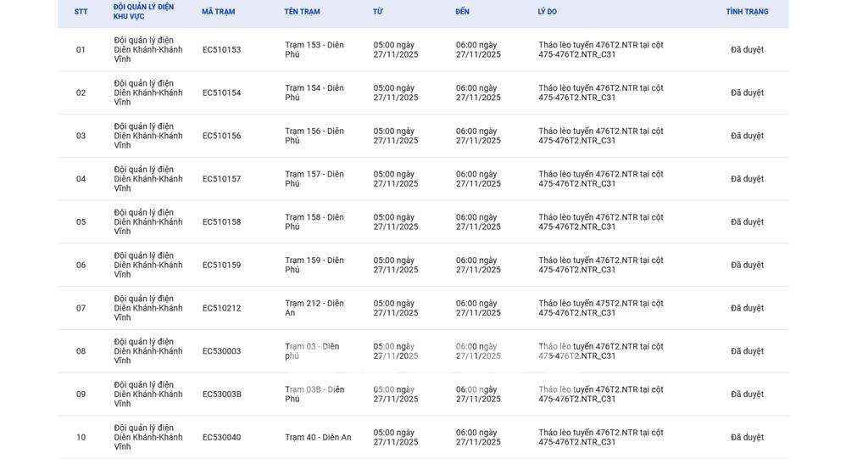The width and height of the screenshot is (868, 459).
Task: Click station code EC510153
Action: [221, 50]
